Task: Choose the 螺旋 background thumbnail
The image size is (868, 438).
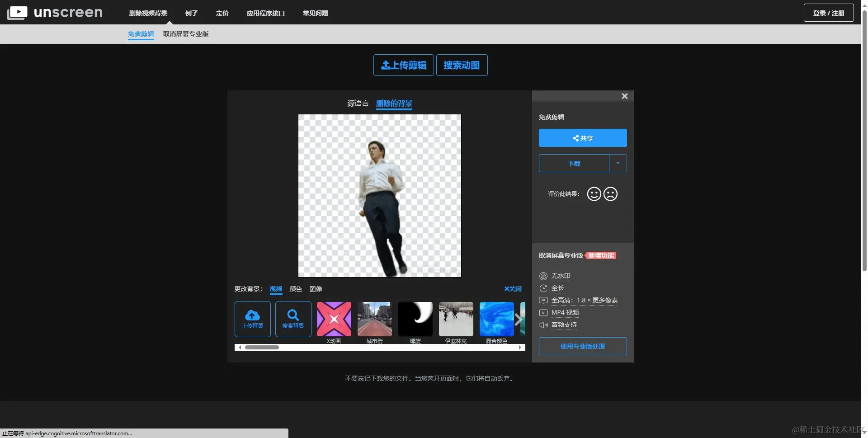Action: click(x=415, y=319)
